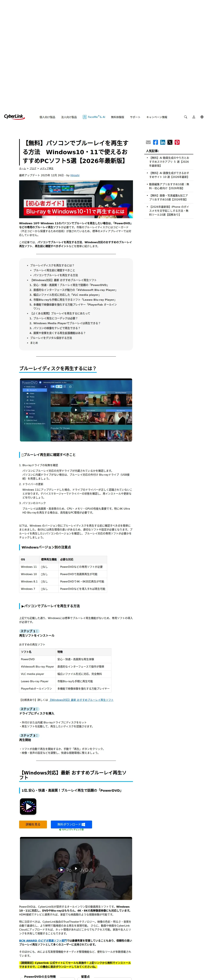Jump to PlayerFab オールインワン contents entry
The height and width of the screenshot is (980, 210).
pyautogui.click(x=75, y=307)
